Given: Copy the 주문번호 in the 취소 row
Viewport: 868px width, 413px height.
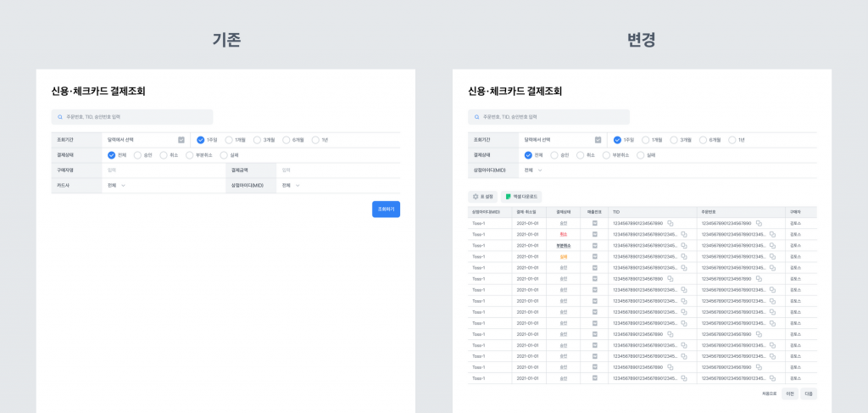Looking at the screenshot, I should [772, 234].
